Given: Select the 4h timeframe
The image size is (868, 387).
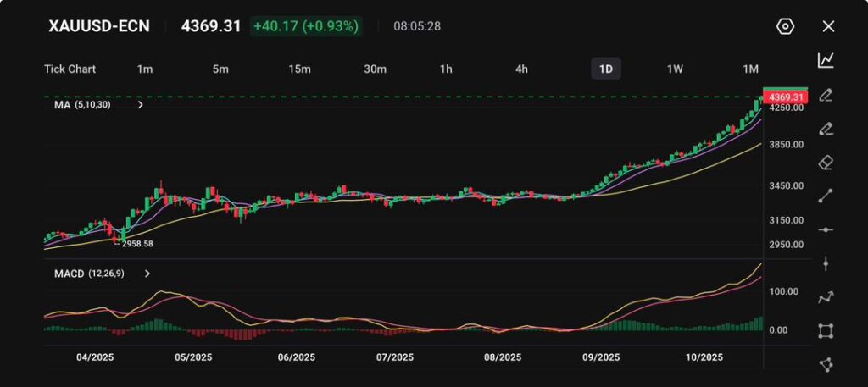Looking at the screenshot, I should pyautogui.click(x=522, y=69).
